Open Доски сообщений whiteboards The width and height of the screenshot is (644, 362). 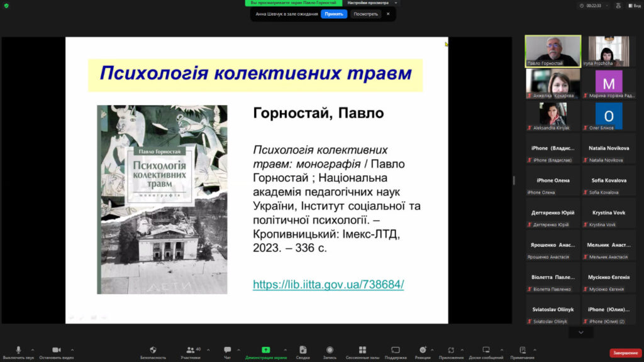(x=486, y=351)
